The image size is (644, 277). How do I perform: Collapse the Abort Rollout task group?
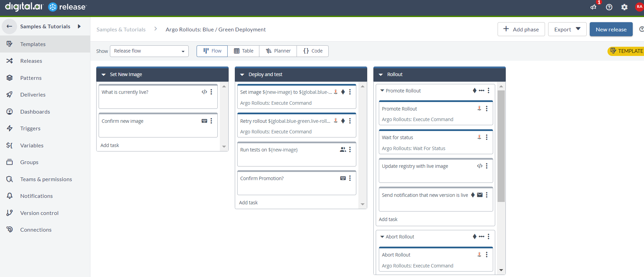click(382, 237)
